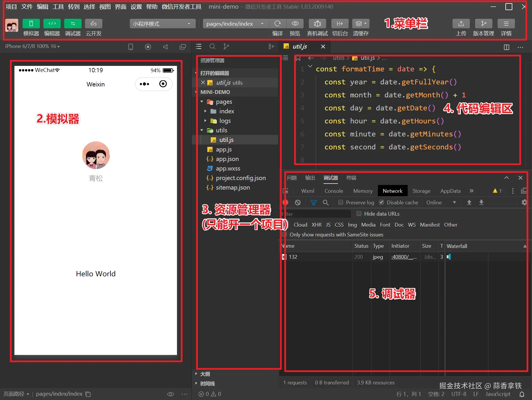Open the search icon in the sidebar

(213, 47)
